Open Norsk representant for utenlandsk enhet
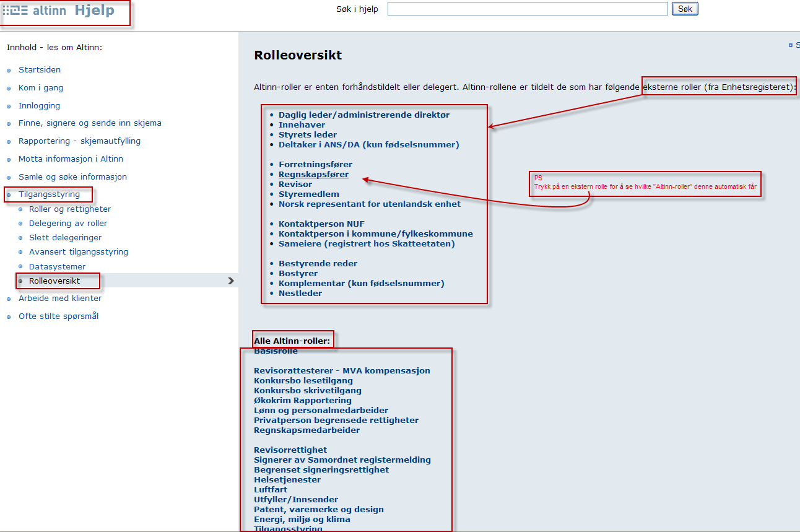The width and height of the screenshot is (800, 532). pyautogui.click(x=370, y=204)
